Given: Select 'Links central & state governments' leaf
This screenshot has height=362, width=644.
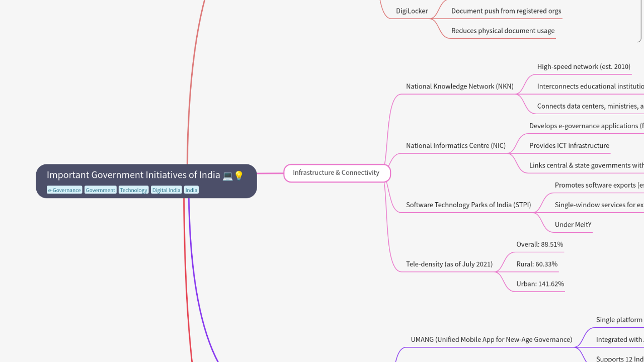Looking at the screenshot, I should click(x=586, y=165).
